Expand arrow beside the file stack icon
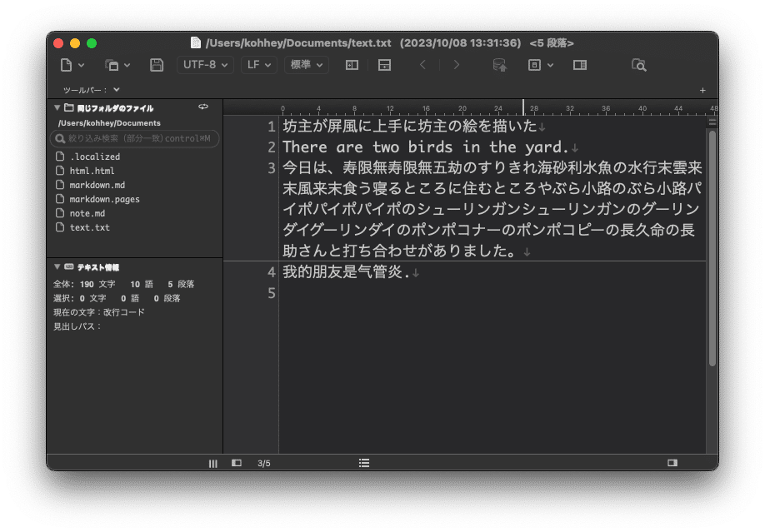 point(127,65)
